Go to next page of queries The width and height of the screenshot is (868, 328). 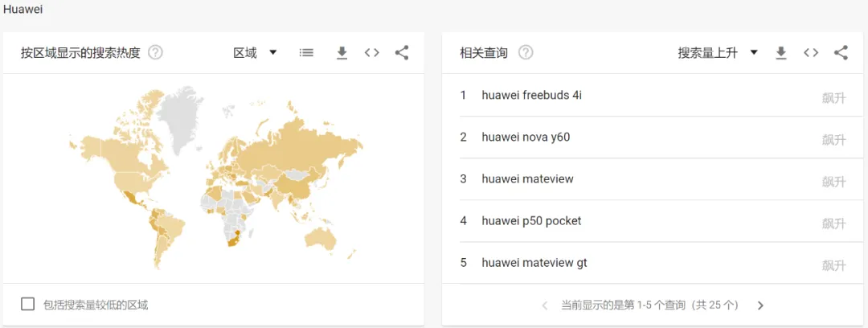click(x=760, y=305)
